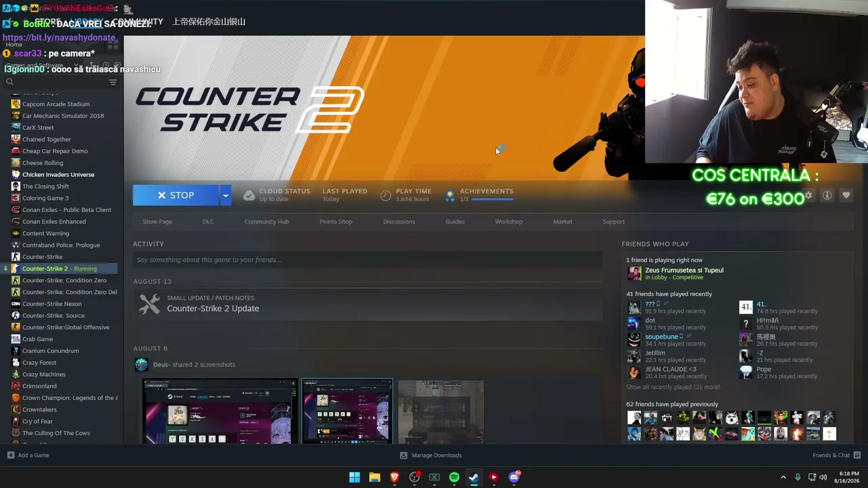Toggle the recent activity clock filter

[x=106, y=66]
